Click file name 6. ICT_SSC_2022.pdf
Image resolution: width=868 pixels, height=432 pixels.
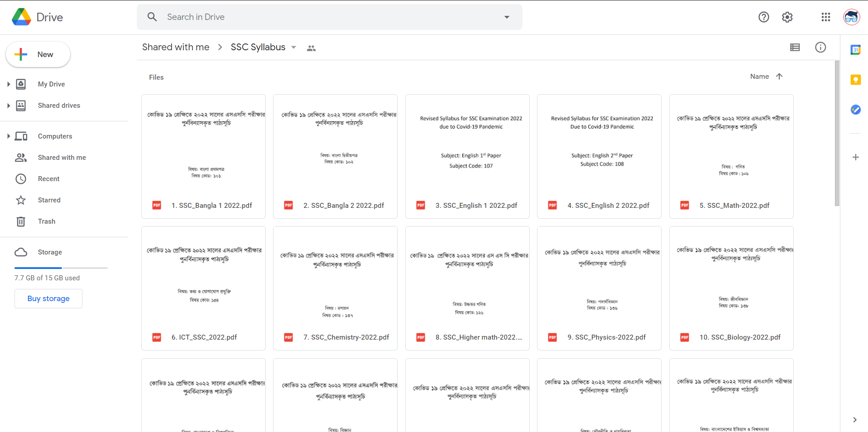(204, 337)
